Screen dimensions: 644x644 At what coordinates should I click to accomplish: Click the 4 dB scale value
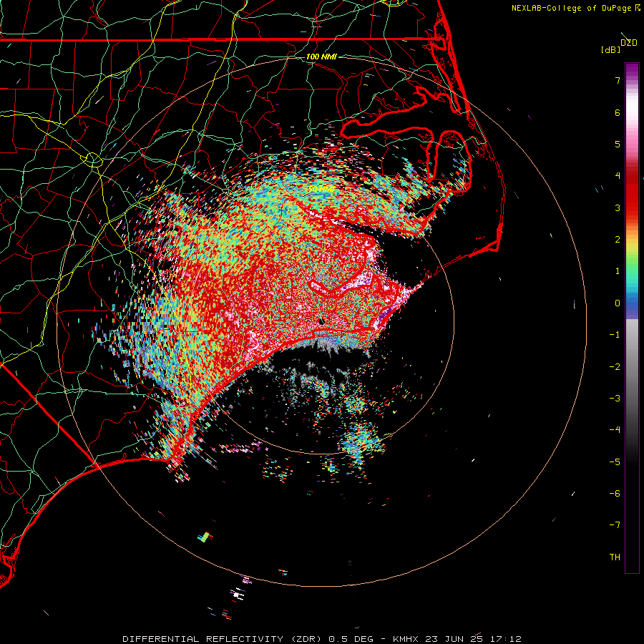click(x=618, y=176)
